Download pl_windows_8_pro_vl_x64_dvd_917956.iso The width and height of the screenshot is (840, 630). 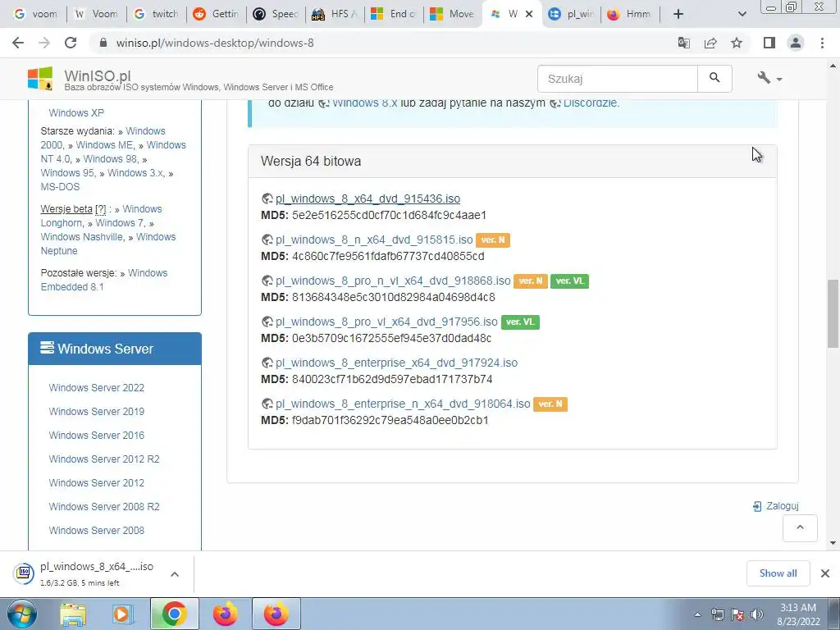[386, 322]
